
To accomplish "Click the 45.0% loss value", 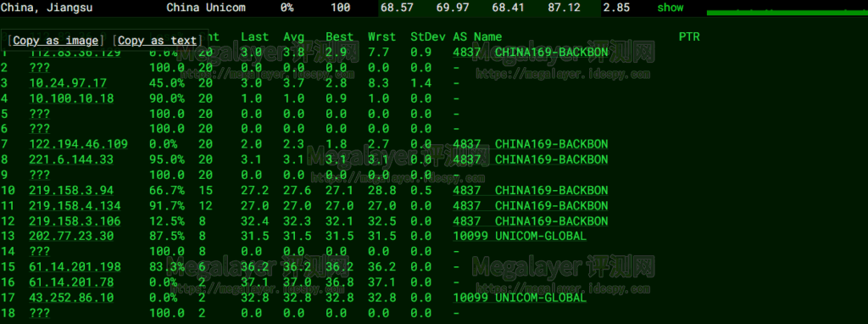I will point(167,82).
